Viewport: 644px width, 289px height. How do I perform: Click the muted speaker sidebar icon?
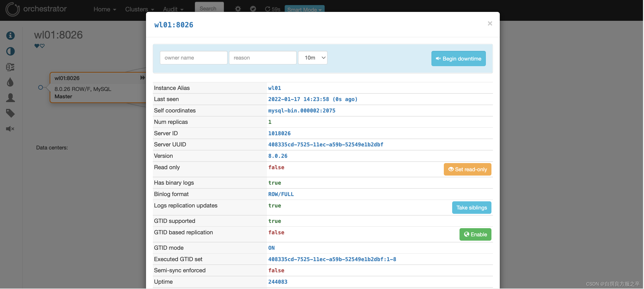point(10,129)
